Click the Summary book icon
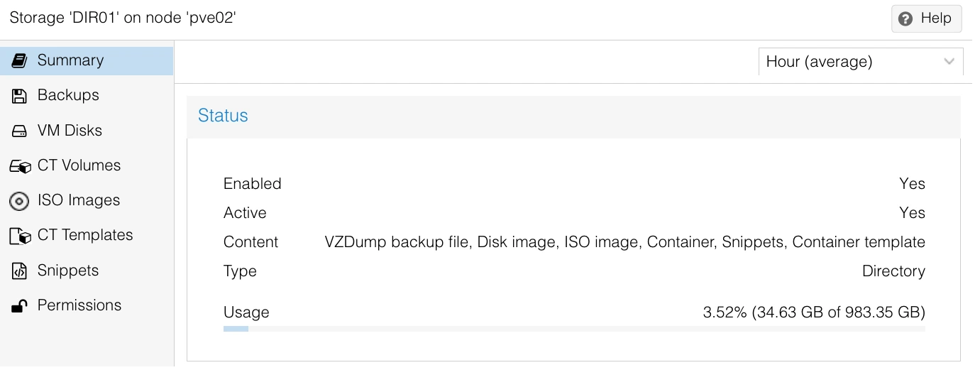The image size is (980, 370). click(x=19, y=60)
